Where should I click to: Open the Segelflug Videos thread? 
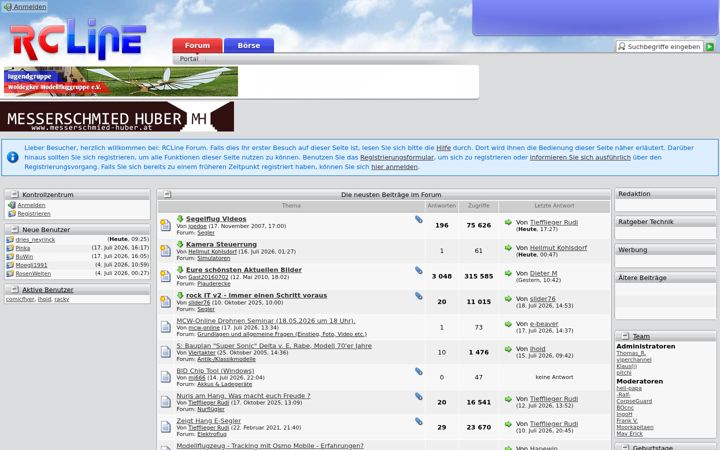coord(216,219)
